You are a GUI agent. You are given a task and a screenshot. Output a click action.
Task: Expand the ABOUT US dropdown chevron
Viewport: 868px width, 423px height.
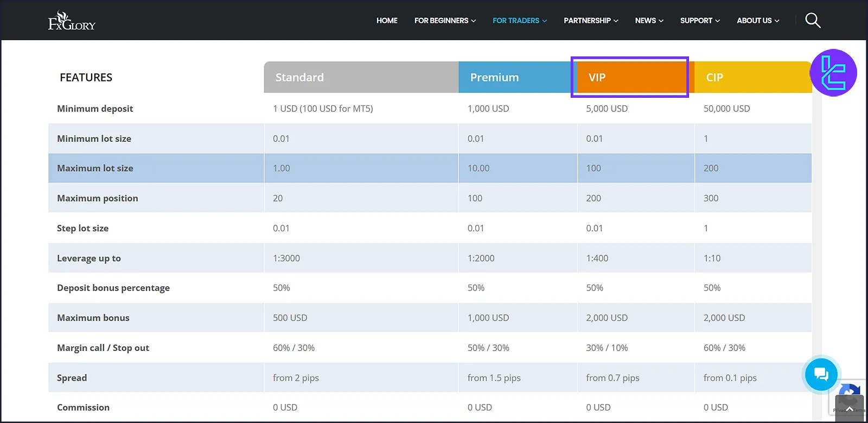tap(777, 21)
